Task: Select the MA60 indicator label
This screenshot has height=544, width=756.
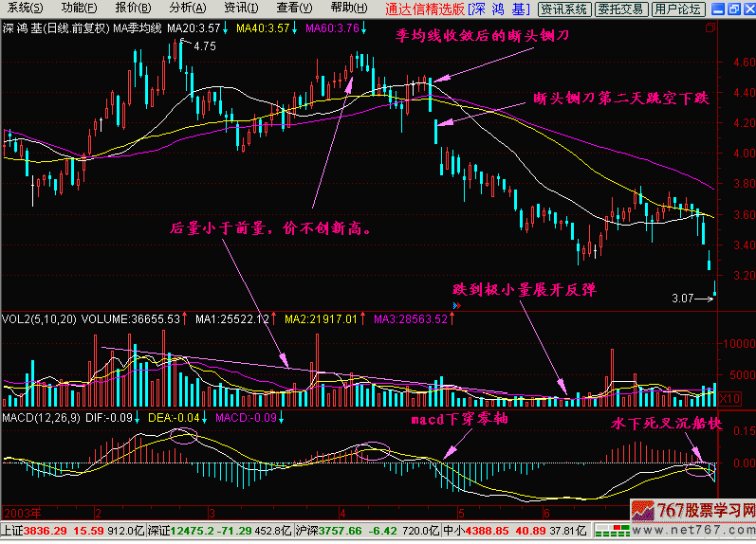Action: (x=332, y=28)
